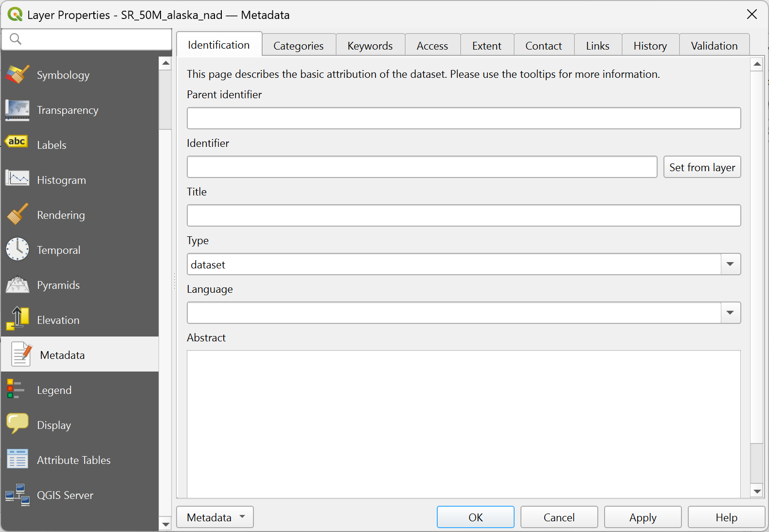Switch to the Categories tab
The width and height of the screenshot is (769, 532).
pyautogui.click(x=298, y=46)
